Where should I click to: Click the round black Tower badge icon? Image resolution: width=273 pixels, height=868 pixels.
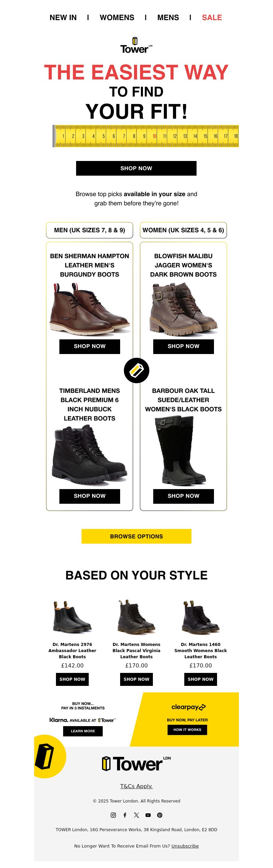[136, 370]
